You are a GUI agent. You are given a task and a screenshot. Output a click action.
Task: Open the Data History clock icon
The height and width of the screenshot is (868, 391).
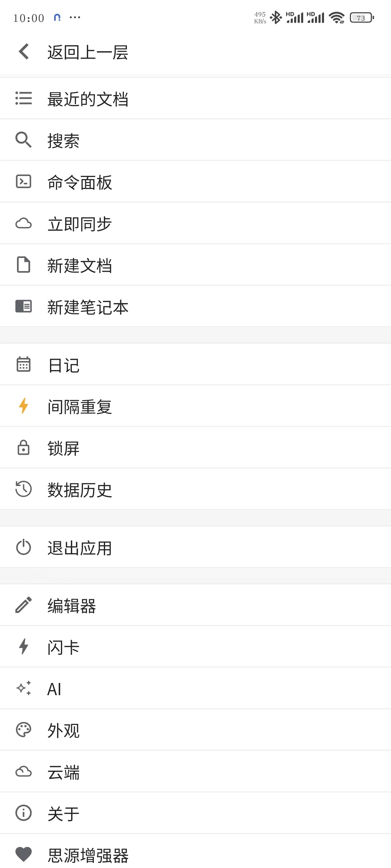[23, 489]
